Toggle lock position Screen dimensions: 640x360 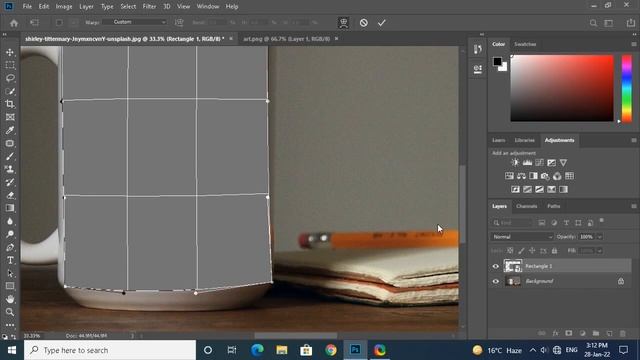(x=532, y=251)
